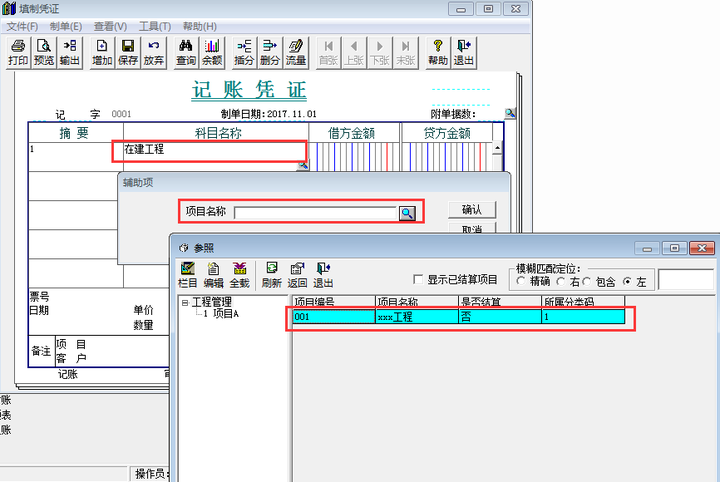The width and height of the screenshot is (720, 482).
Task: Open the 制单(E) menu
Action: [66, 27]
